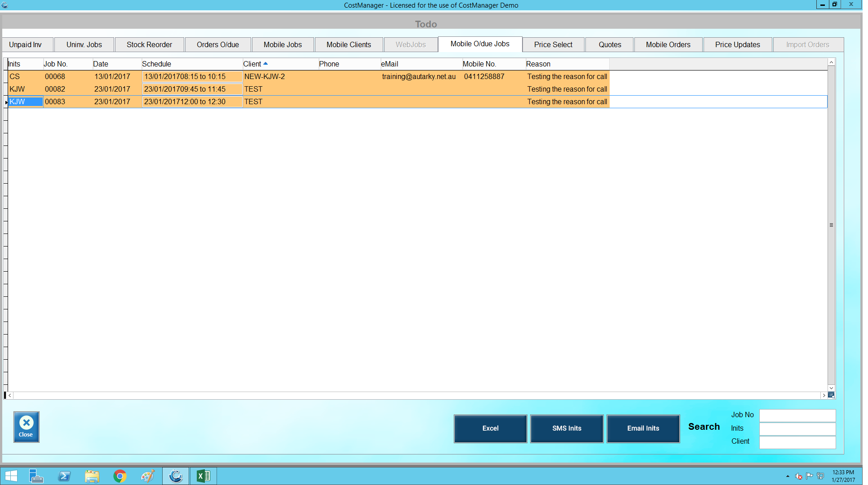Click the Windows Start button
This screenshot has height=485, width=868.
(11, 476)
